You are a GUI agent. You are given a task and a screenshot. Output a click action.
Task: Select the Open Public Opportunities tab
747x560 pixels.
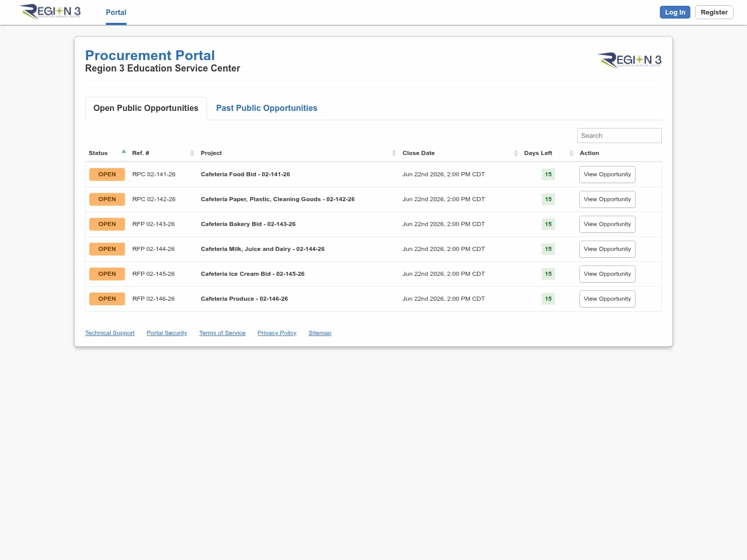pos(146,108)
